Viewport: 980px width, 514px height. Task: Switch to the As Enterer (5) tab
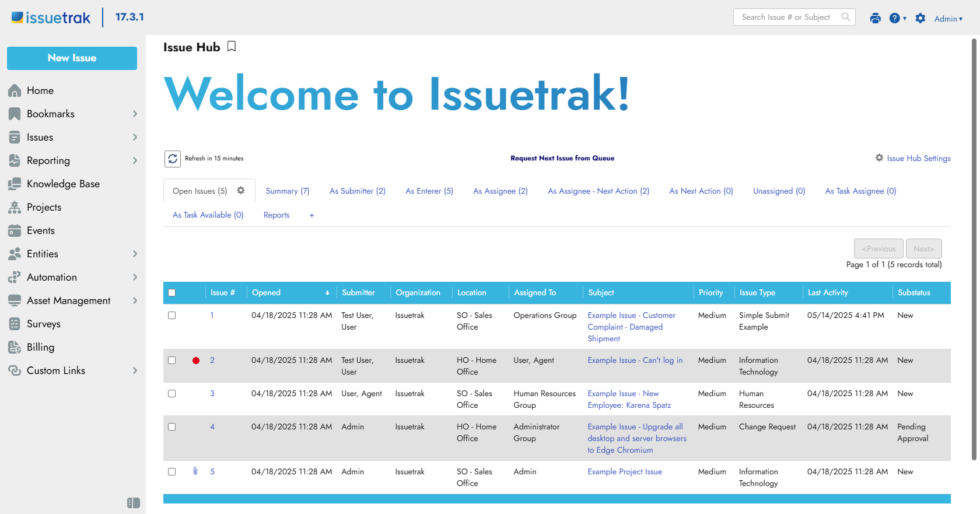(x=429, y=191)
